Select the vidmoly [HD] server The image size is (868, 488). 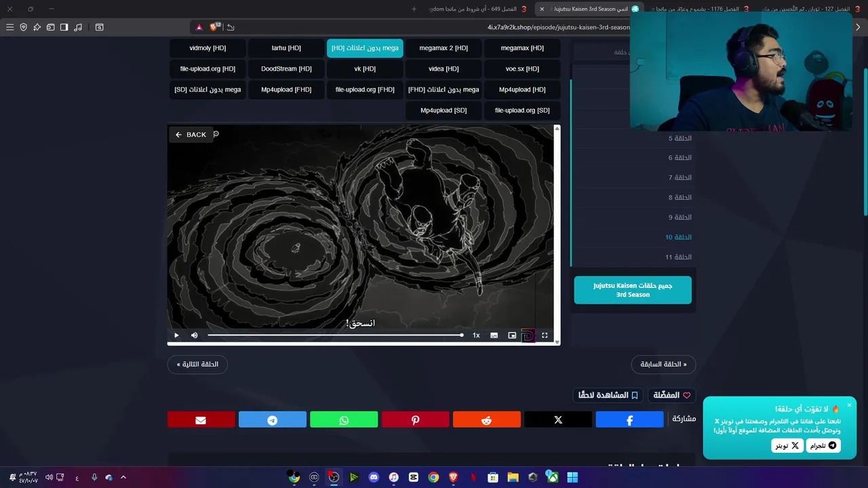click(208, 48)
